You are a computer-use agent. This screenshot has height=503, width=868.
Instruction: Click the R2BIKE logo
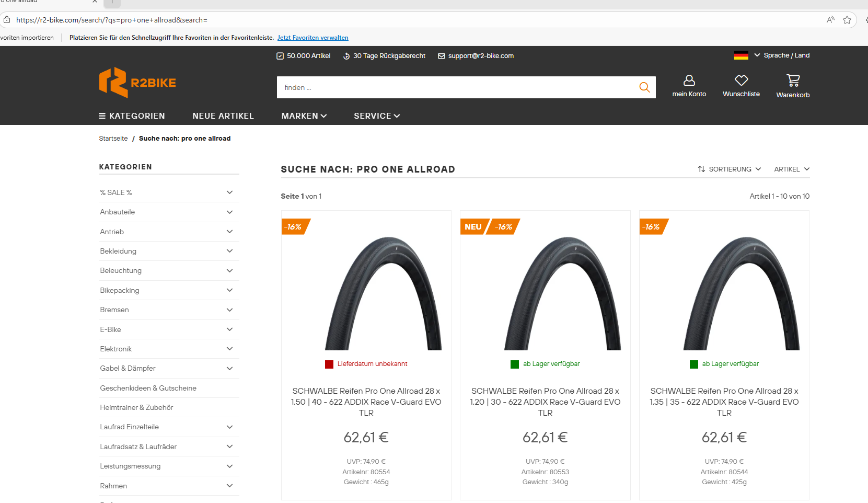point(137,83)
